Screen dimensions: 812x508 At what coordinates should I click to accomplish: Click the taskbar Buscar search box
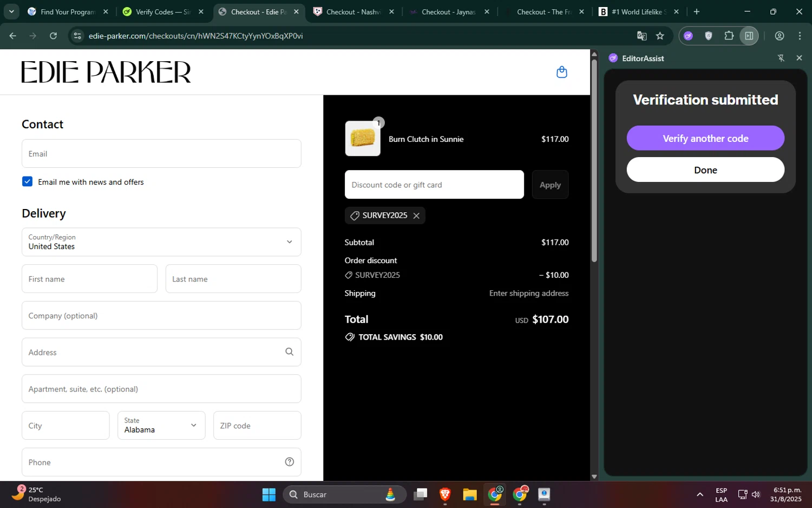[x=344, y=494]
